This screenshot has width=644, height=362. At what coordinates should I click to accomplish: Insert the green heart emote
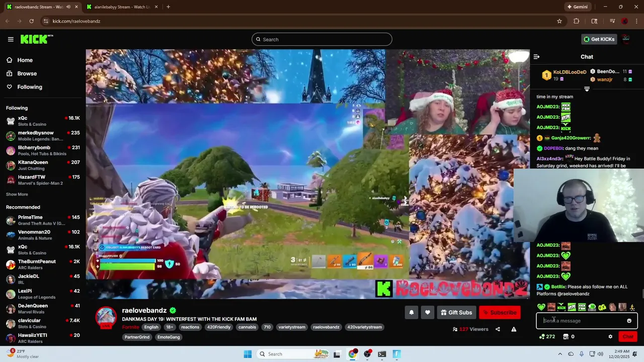pyautogui.click(x=541, y=307)
